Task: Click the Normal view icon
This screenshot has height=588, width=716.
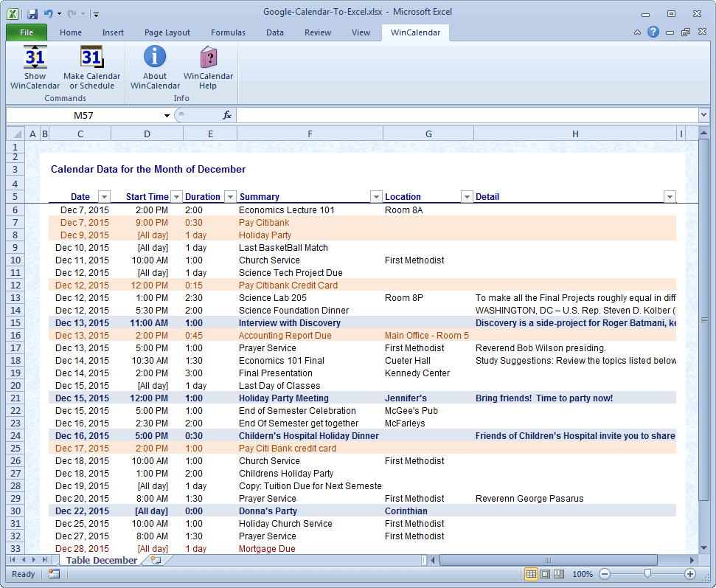Action: pyautogui.click(x=532, y=574)
